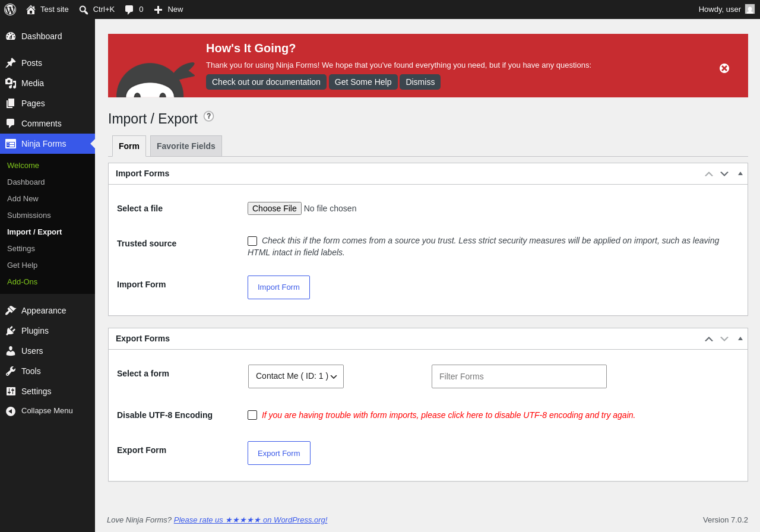The image size is (760, 532).
Task: Click the user avatar in top bar
Action: [x=750, y=9]
